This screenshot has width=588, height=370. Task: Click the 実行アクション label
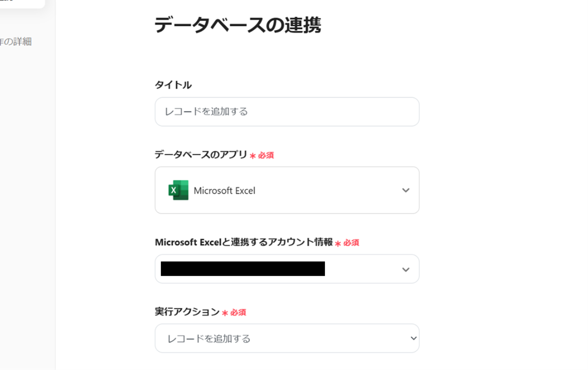tap(187, 312)
